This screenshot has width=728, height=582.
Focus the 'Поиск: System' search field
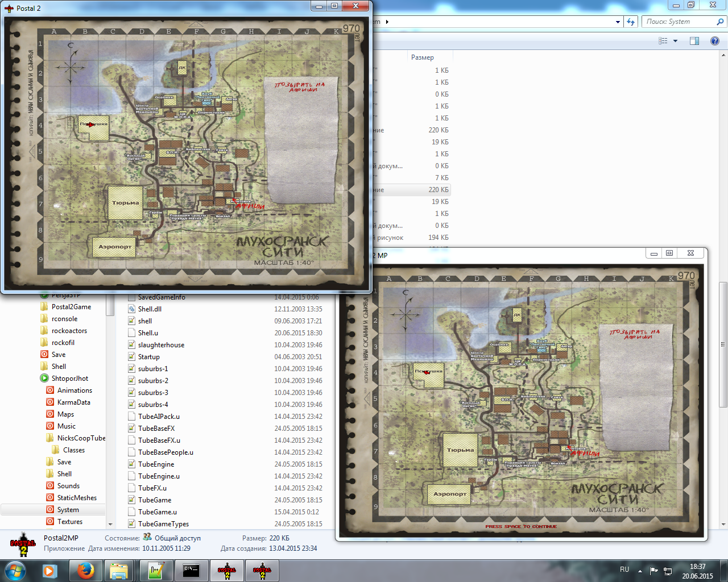pos(679,22)
